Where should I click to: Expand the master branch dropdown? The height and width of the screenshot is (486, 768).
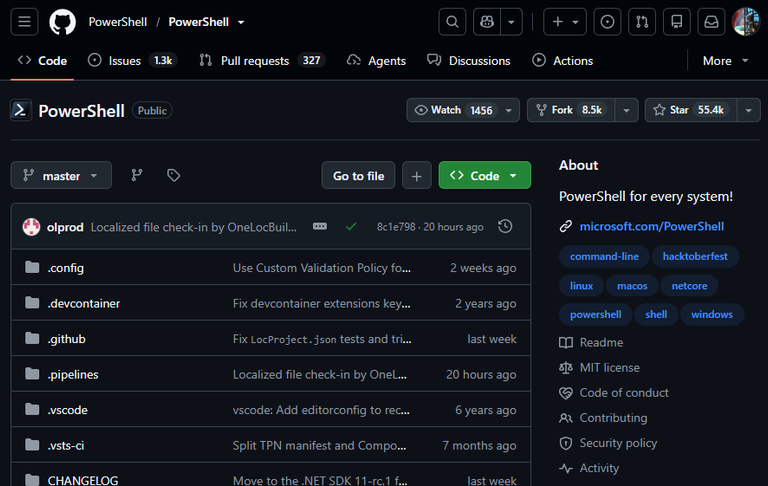pos(61,175)
